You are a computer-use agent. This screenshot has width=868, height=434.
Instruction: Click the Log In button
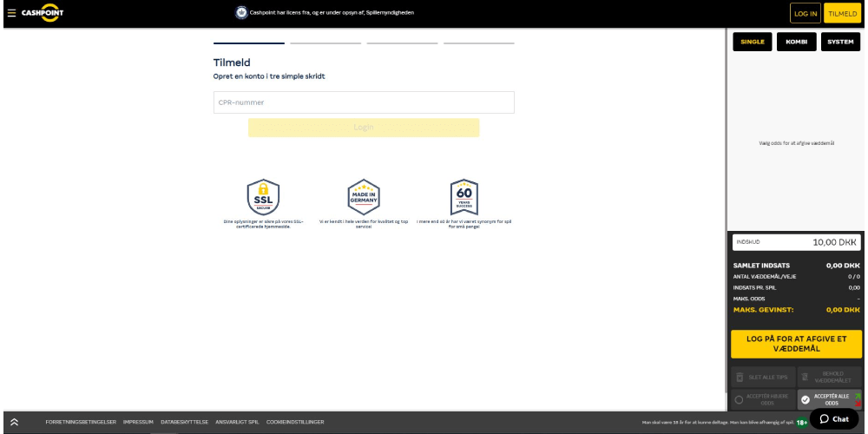point(805,14)
